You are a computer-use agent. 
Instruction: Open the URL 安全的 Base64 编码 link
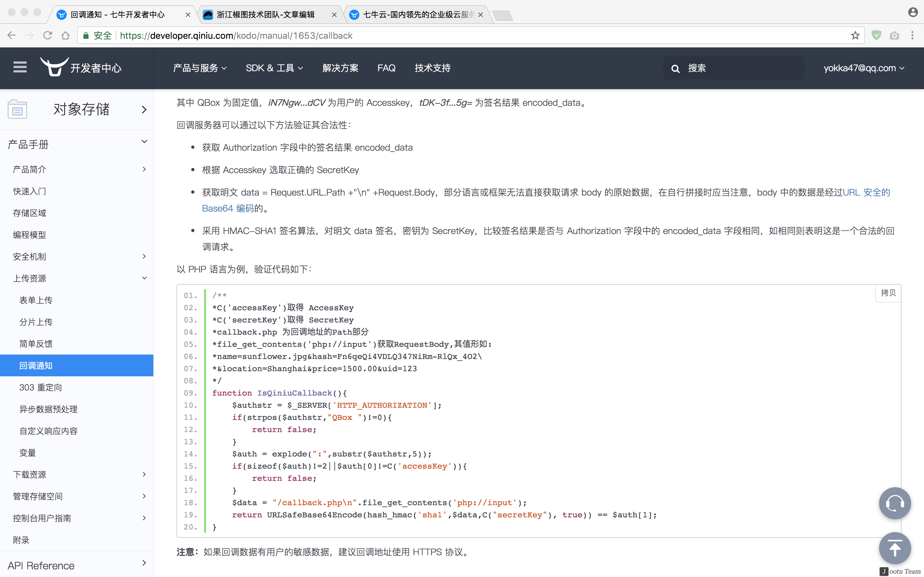[866, 192]
